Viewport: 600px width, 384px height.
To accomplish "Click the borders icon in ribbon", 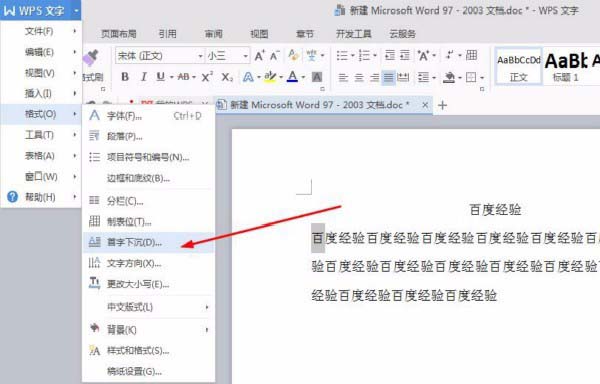I will 471,78.
